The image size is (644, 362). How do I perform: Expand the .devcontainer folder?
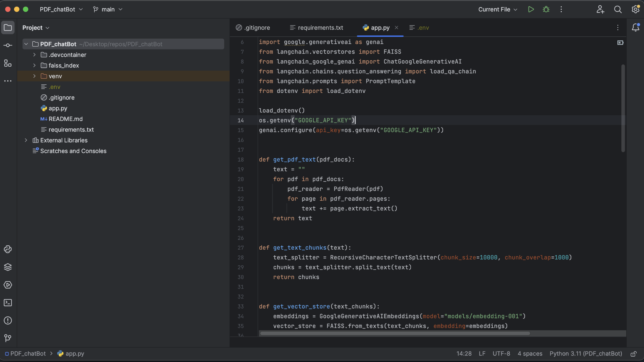pyautogui.click(x=34, y=55)
